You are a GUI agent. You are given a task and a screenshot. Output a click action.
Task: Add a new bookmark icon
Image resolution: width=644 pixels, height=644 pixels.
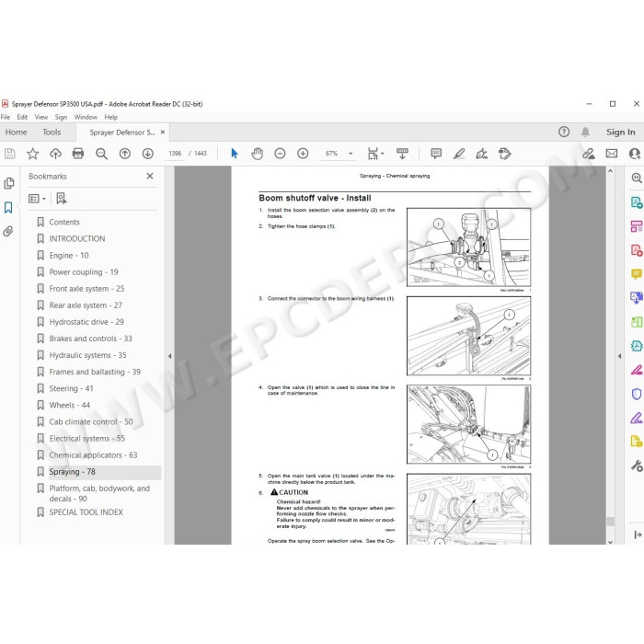coord(62,199)
